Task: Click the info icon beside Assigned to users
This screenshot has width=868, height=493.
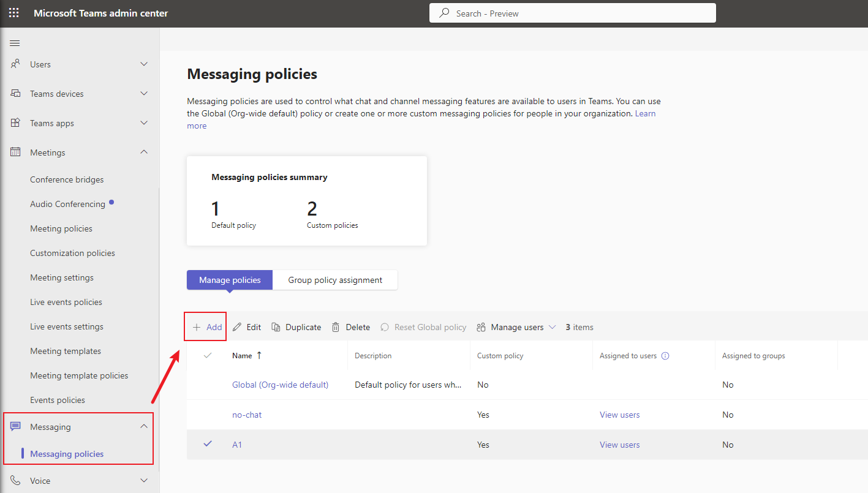Action: click(665, 356)
